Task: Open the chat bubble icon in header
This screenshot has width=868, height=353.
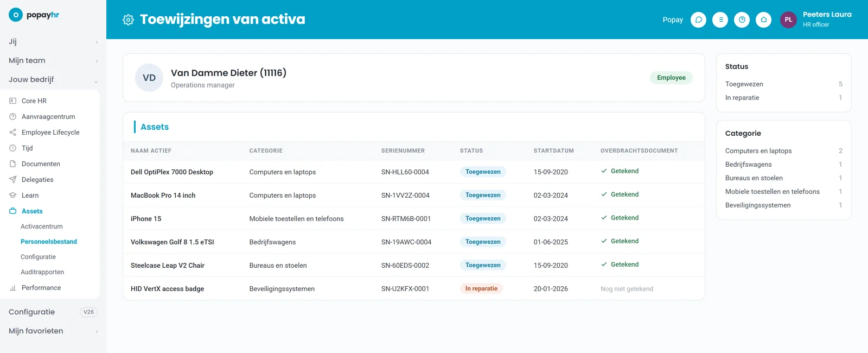Action: click(699, 20)
